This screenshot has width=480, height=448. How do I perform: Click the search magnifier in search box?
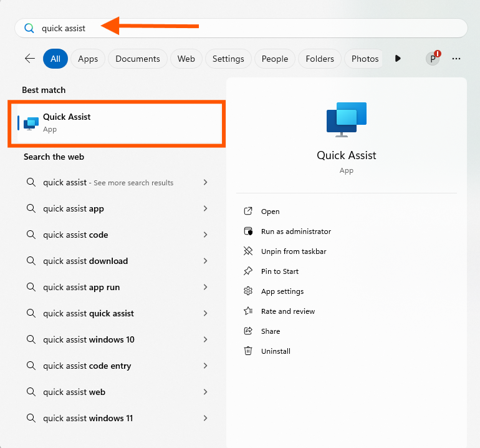point(29,28)
